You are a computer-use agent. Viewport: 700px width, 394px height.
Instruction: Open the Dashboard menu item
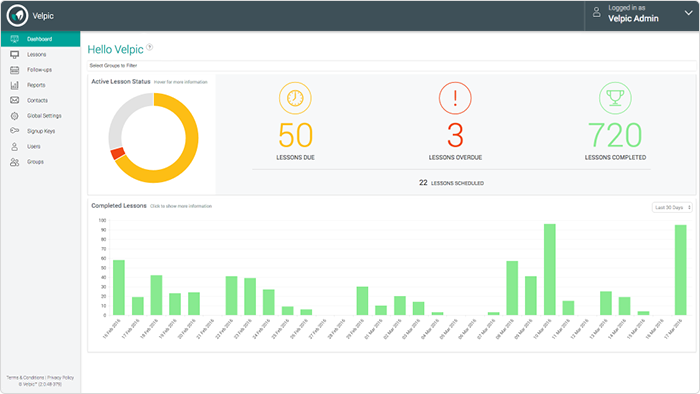[41, 39]
